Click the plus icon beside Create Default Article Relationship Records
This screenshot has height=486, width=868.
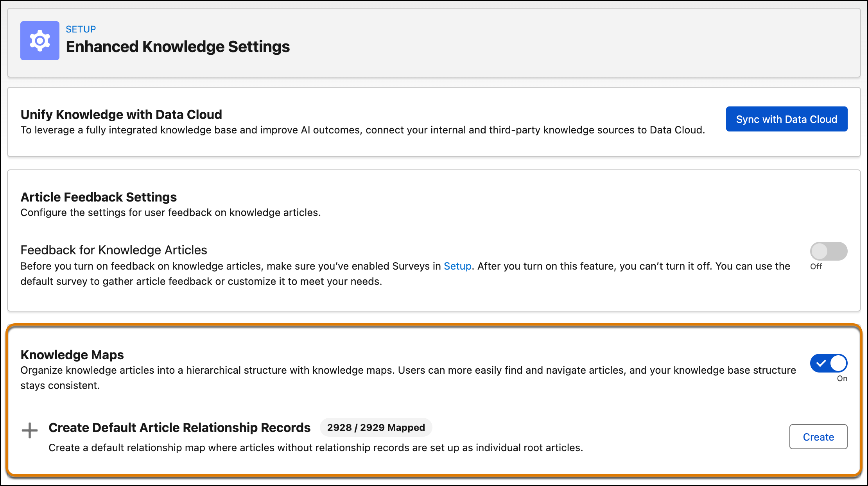[30, 430]
